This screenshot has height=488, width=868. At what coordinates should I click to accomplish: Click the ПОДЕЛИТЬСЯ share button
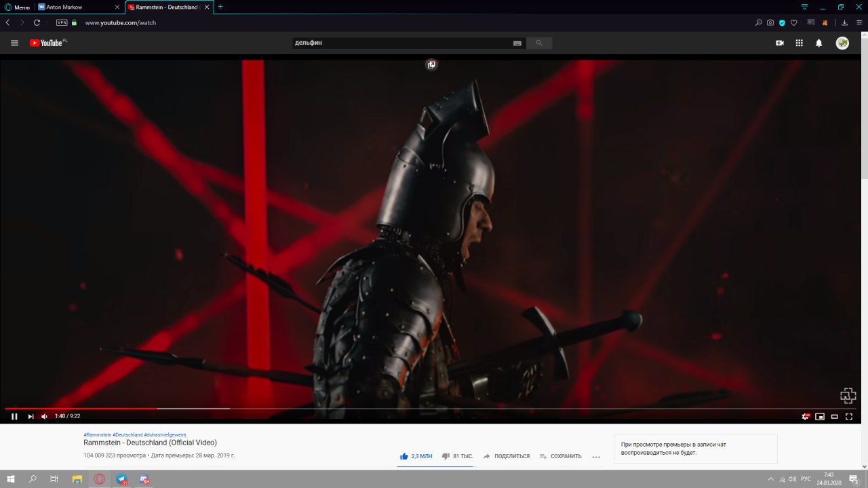point(507,456)
